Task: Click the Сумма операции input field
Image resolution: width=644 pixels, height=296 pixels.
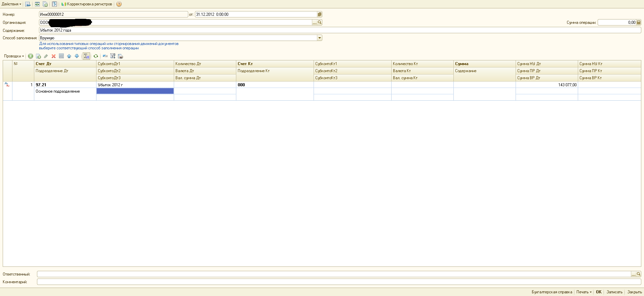Action: [x=617, y=22]
